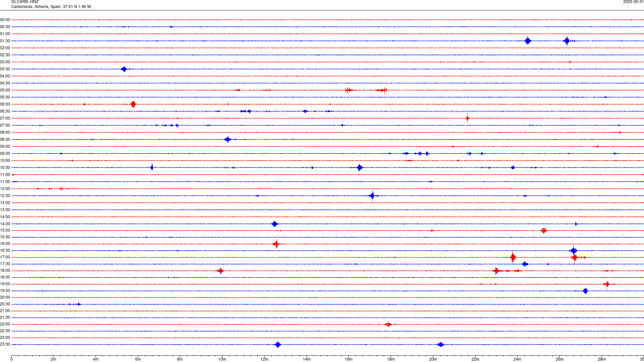Click the 20m tick on time axis
Image resolution: width=644 pixels, height=362 pixels.
433,359
